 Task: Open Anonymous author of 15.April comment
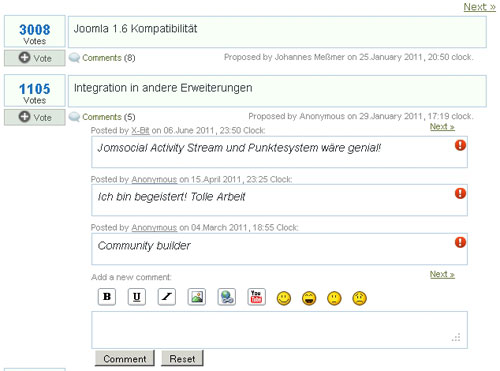(x=154, y=179)
